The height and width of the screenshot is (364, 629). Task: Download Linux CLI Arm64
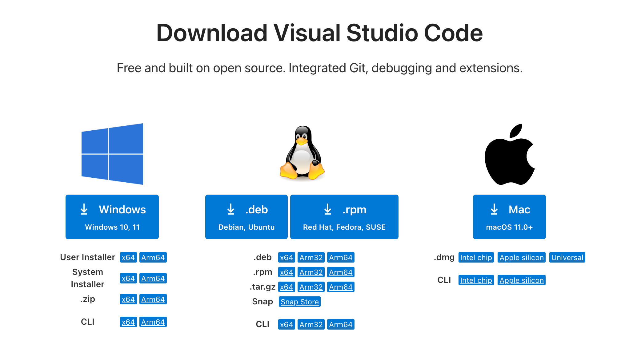[341, 324]
